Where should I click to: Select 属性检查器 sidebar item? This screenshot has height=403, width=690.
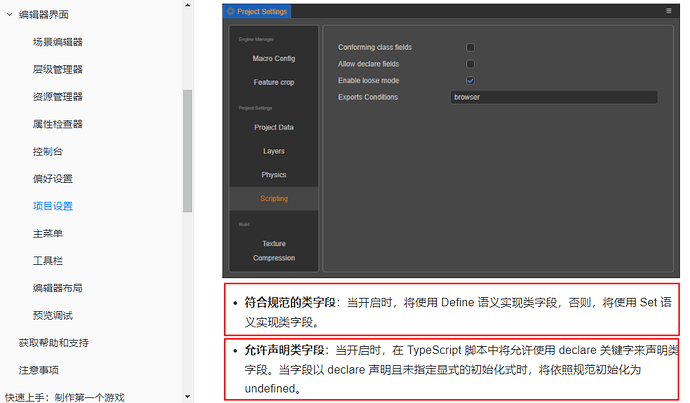(x=58, y=124)
